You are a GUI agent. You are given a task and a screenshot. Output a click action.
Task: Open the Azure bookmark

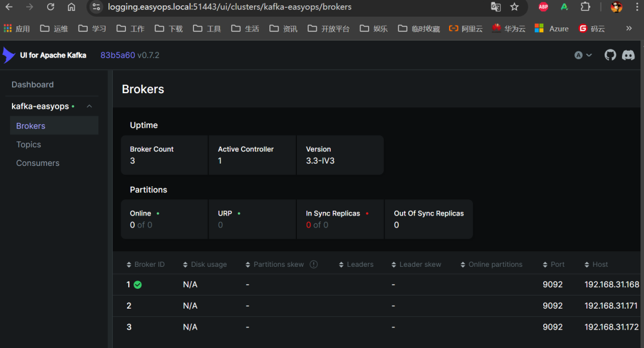(552, 29)
